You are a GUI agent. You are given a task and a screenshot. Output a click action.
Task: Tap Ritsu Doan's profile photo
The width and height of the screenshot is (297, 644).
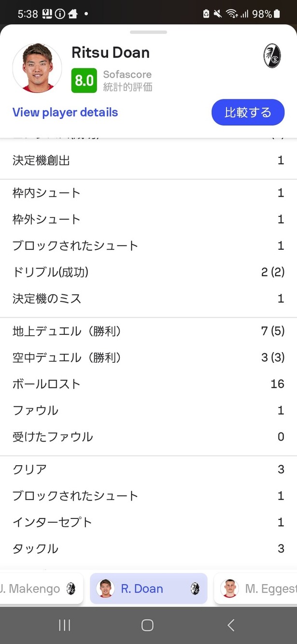pyautogui.click(x=37, y=68)
